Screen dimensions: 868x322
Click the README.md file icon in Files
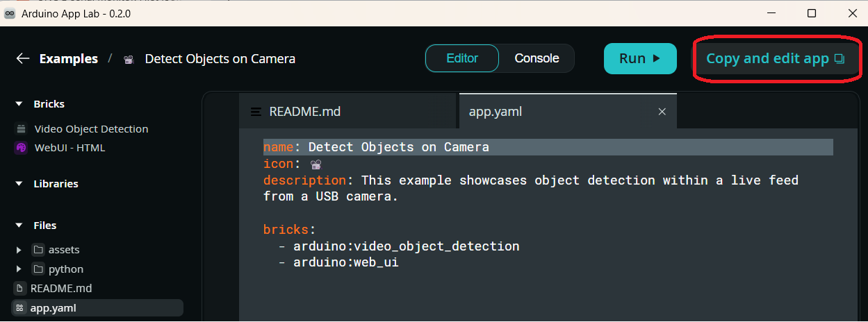(x=20, y=288)
